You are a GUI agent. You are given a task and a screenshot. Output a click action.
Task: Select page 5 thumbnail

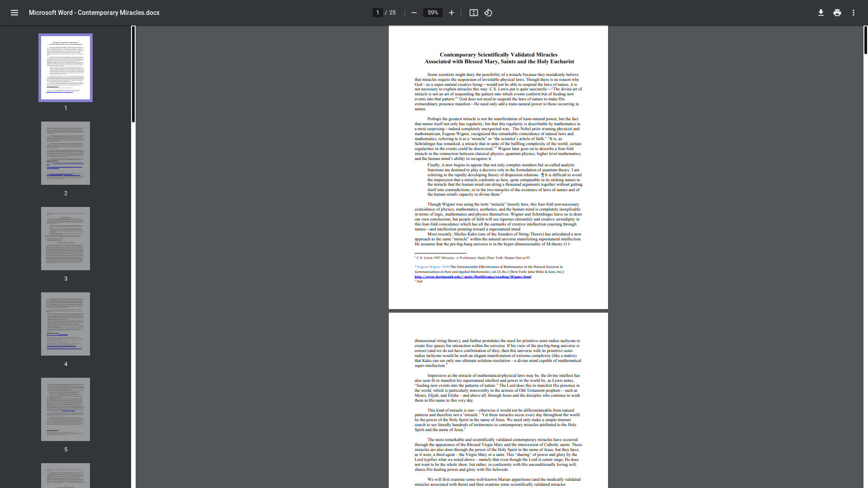[x=66, y=409]
